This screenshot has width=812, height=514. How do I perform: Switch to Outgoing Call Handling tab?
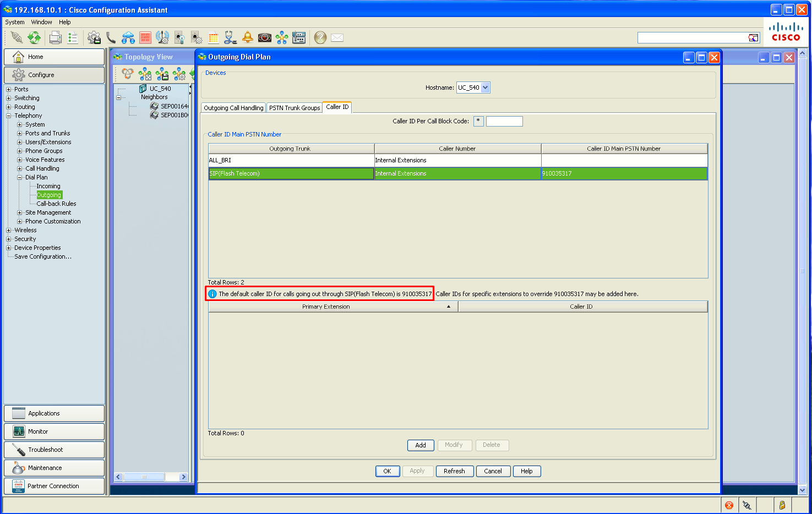point(233,108)
